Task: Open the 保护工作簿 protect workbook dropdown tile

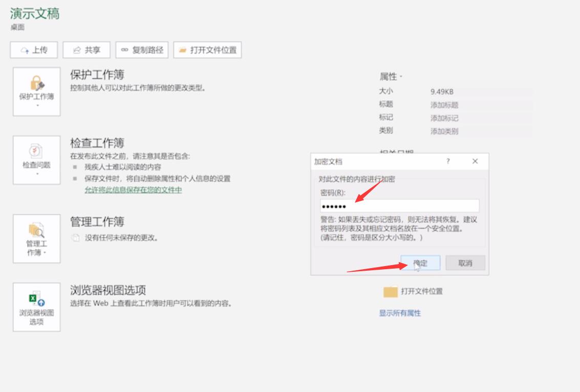Action: [37, 92]
